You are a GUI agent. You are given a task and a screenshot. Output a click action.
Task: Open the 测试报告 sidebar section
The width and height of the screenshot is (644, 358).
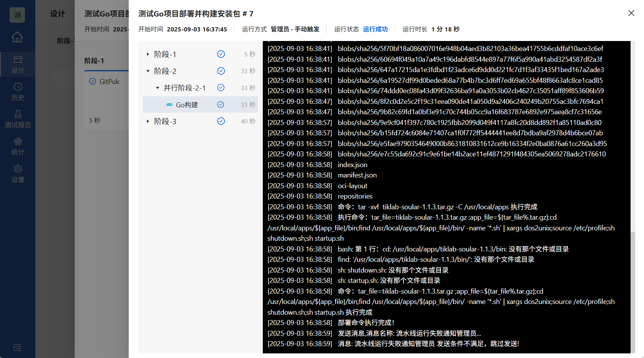pyautogui.click(x=18, y=119)
